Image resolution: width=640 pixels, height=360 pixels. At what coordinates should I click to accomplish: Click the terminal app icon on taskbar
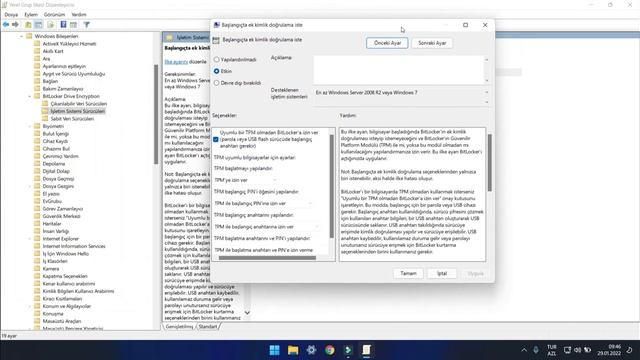348,350
